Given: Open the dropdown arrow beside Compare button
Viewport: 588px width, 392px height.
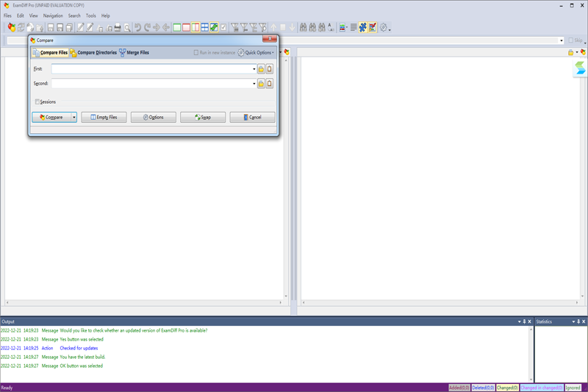Looking at the screenshot, I should [74, 117].
